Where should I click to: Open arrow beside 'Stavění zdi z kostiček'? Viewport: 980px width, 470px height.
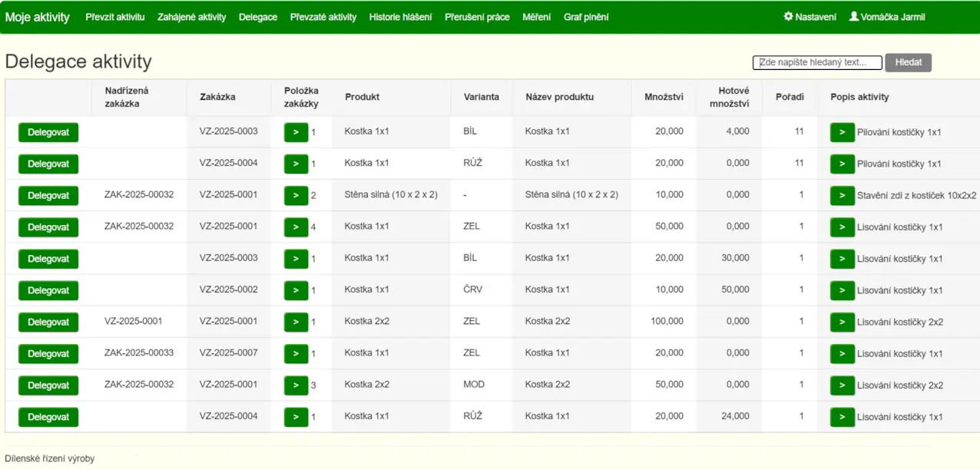click(x=842, y=196)
